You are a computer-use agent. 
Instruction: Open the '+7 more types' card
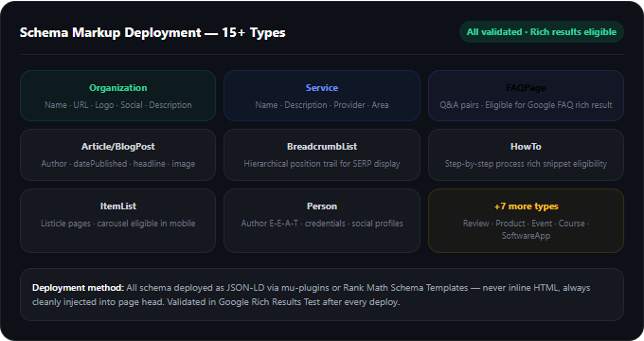526,221
